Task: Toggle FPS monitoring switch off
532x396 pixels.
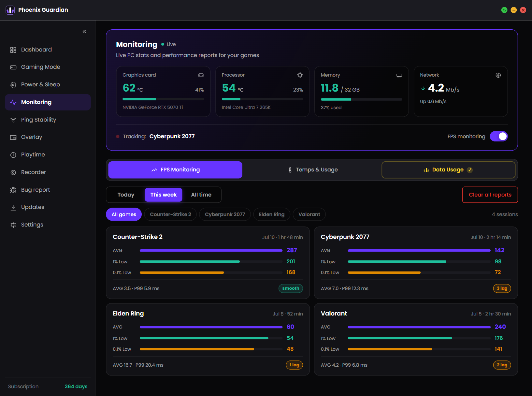Action: click(x=499, y=136)
